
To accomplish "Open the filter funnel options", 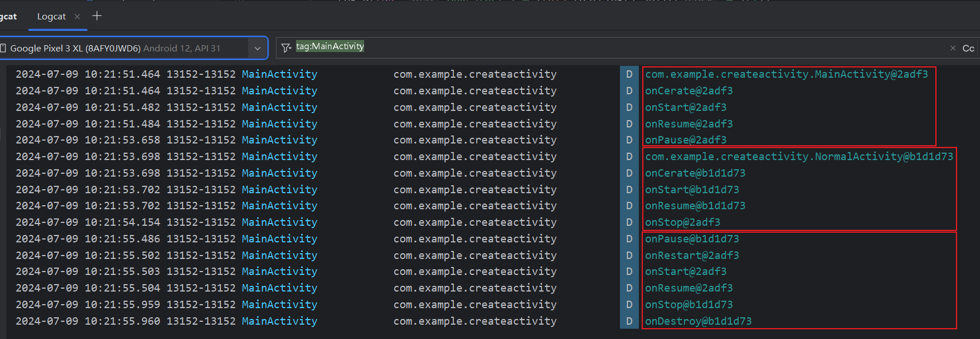I will (286, 48).
